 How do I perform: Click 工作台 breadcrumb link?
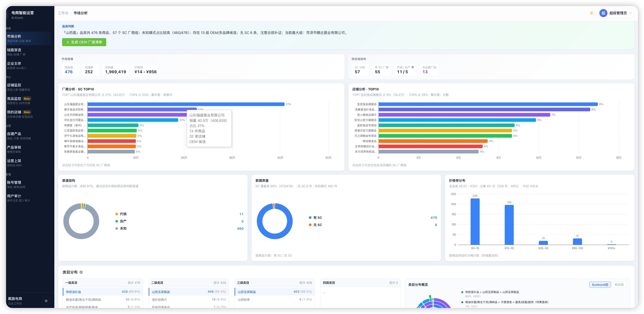[x=63, y=13]
